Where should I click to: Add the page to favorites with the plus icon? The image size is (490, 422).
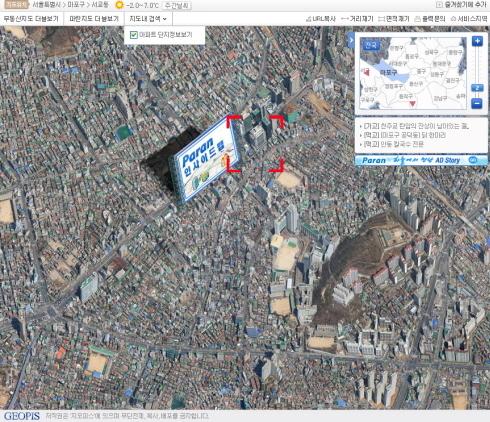tap(439, 5)
